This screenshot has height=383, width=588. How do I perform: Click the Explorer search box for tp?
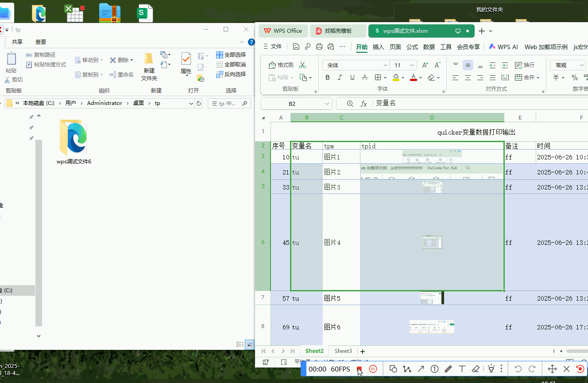tap(229, 104)
